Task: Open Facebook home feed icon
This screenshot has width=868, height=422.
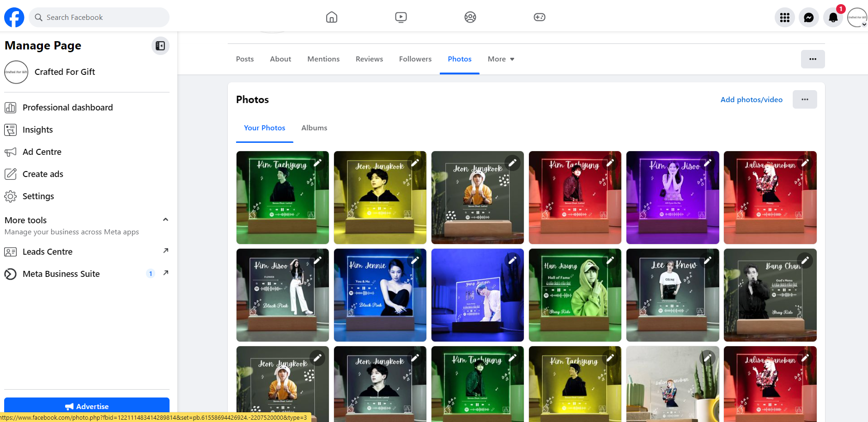Action: click(331, 18)
